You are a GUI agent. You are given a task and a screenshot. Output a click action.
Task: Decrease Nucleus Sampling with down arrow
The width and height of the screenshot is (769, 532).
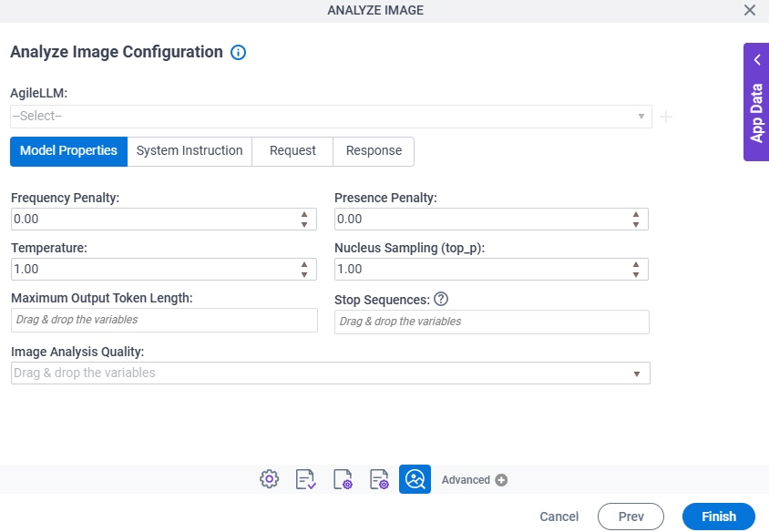coord(636,274)
